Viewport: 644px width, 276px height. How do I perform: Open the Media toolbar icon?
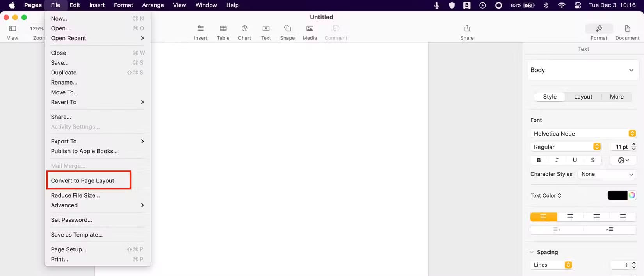click(x=310, y=28)
